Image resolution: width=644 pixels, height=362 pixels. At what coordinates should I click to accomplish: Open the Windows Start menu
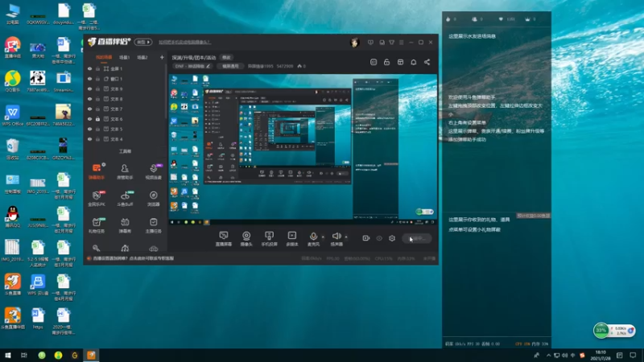click(8, 356)
